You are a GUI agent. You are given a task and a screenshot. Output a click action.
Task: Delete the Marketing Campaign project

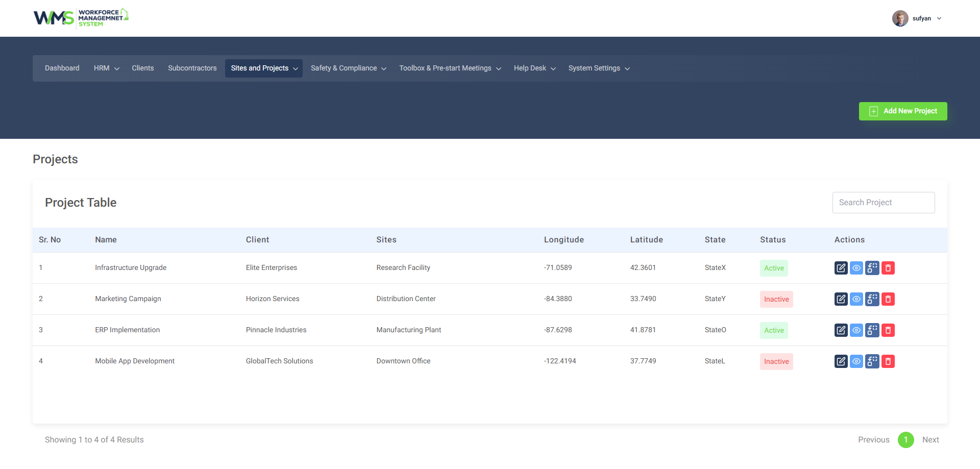pos(888,299)
